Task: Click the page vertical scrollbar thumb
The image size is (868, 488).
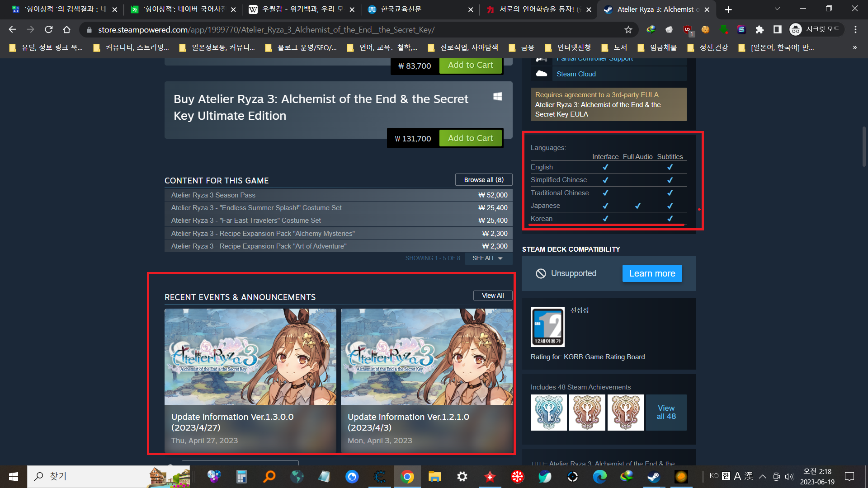Action: 864,147
